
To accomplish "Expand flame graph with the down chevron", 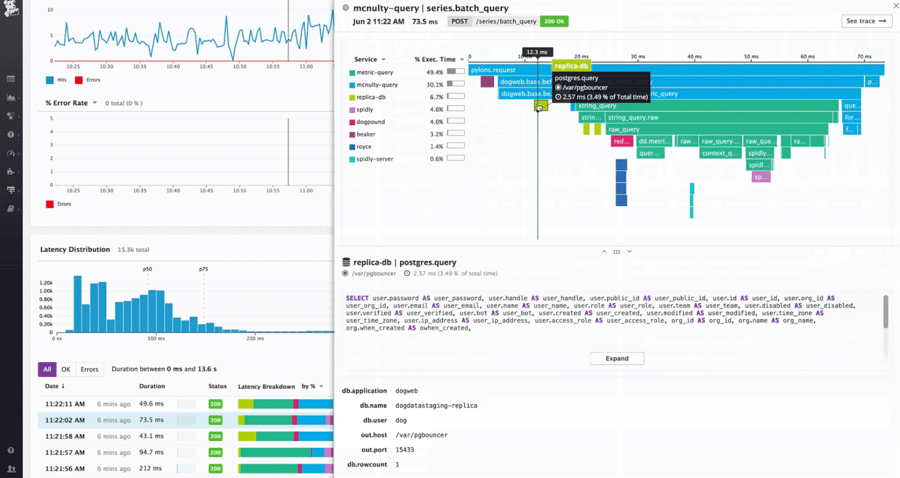I will coord(630,252).
